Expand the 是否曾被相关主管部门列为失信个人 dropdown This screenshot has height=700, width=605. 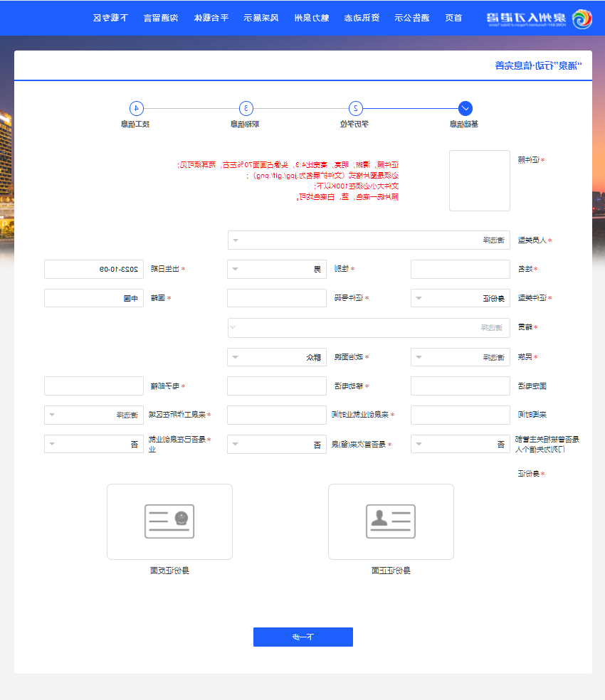[461, 444]
